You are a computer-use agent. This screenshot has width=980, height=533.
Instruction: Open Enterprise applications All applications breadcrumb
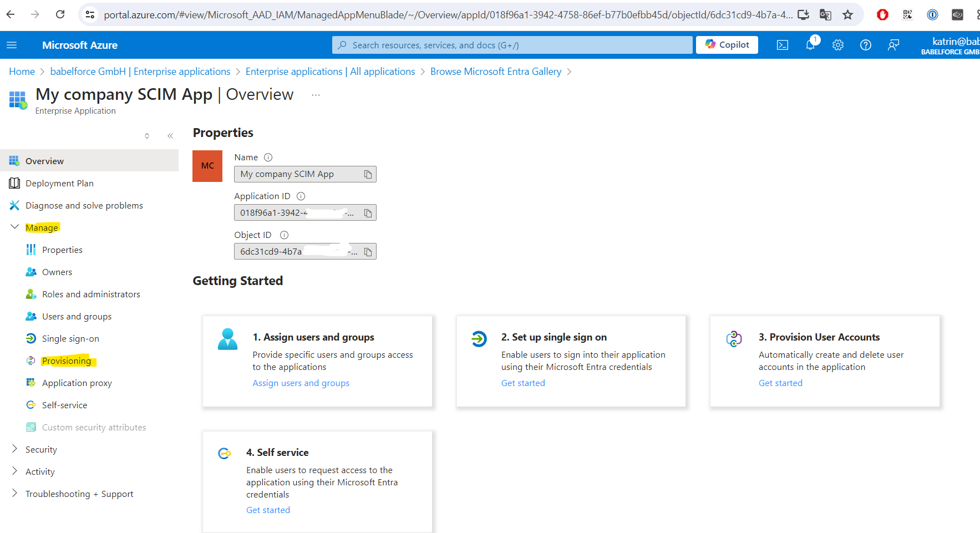click(x=330, y=72)
